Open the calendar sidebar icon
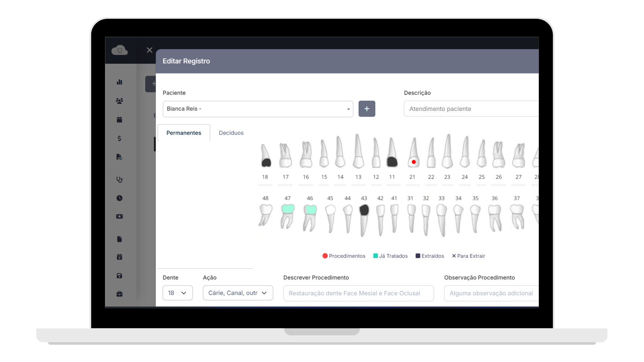Screen dimensions: 644x362 (x=119, y=120)
